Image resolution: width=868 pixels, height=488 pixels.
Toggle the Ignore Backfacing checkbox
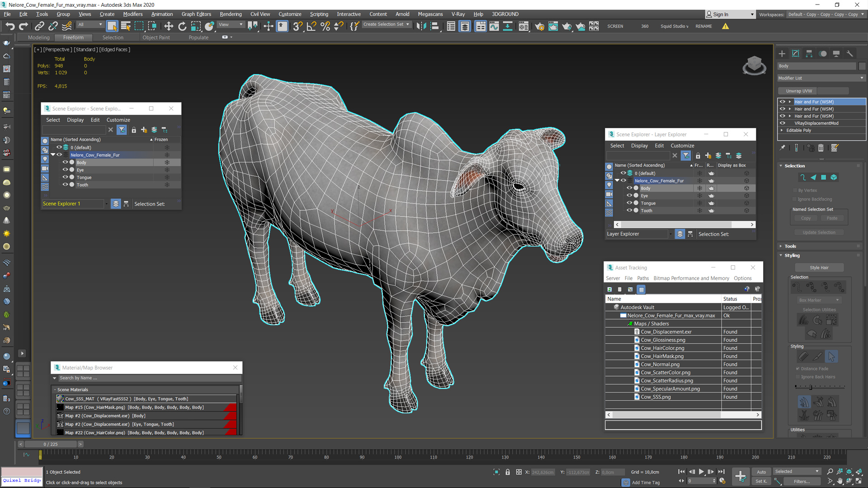(795, 199)
